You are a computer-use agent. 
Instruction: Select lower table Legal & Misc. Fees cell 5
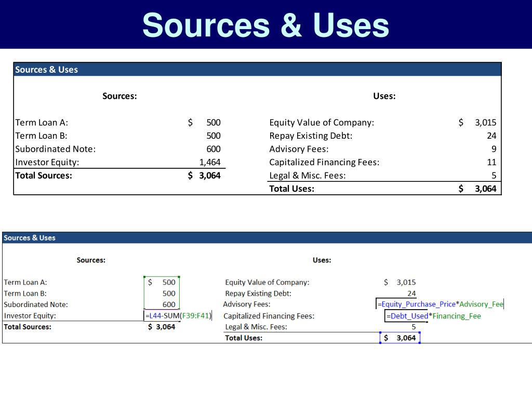coord(414,327)
